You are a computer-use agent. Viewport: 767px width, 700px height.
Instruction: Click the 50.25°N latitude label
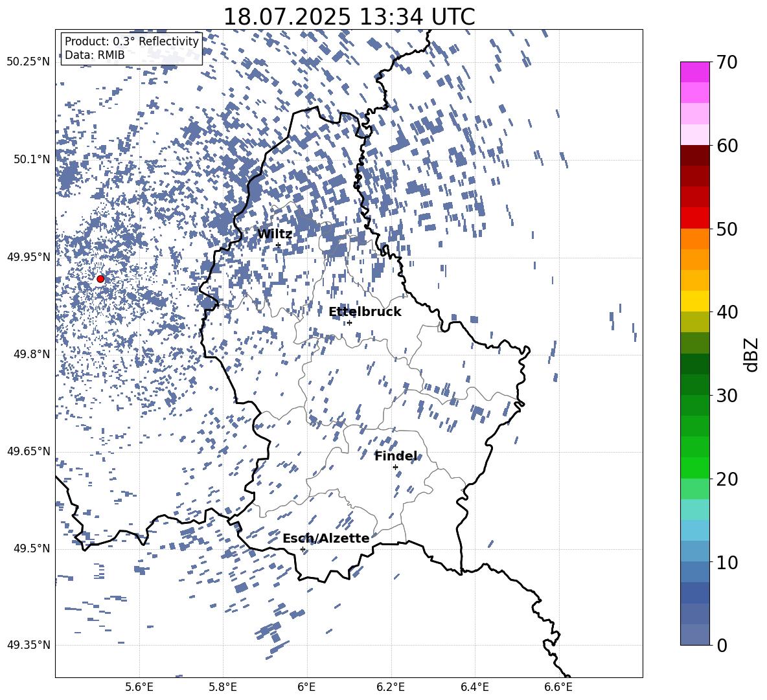point(29,62)
